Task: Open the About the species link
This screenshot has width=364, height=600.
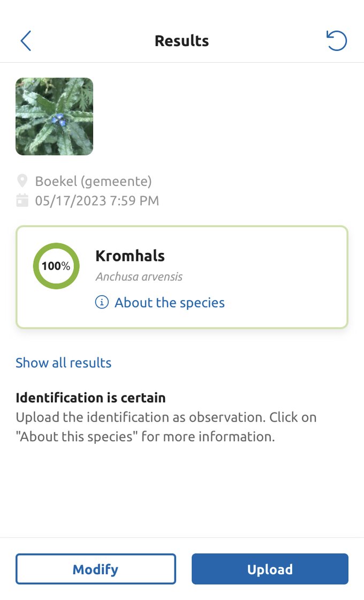Action: (169, 303)
